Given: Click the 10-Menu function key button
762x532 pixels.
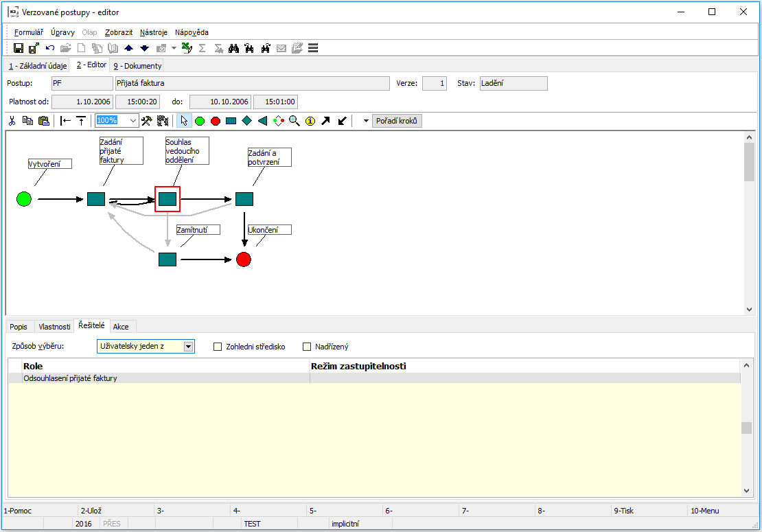Looking at the screenshot, I should (704, 511).
